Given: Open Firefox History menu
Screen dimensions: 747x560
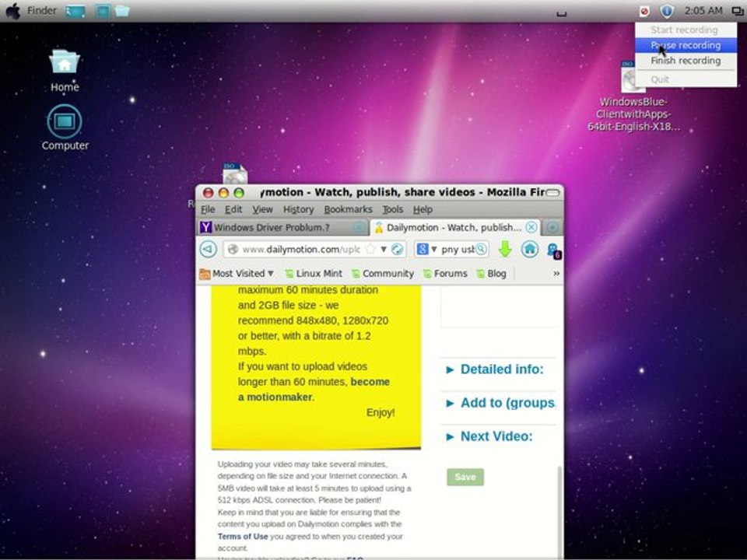Looking at the screenshot, I should pos(298,209).
